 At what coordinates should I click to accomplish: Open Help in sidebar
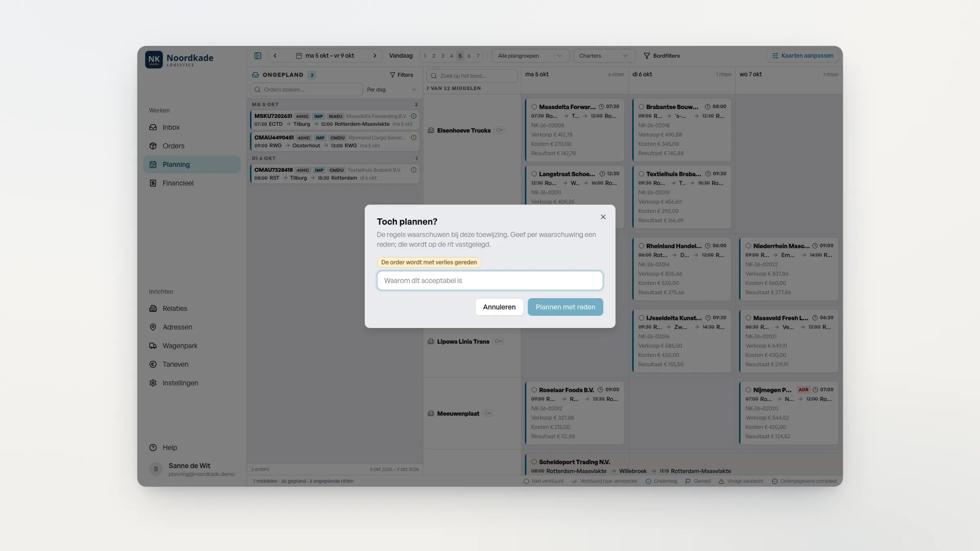click(x=192, y=448)
